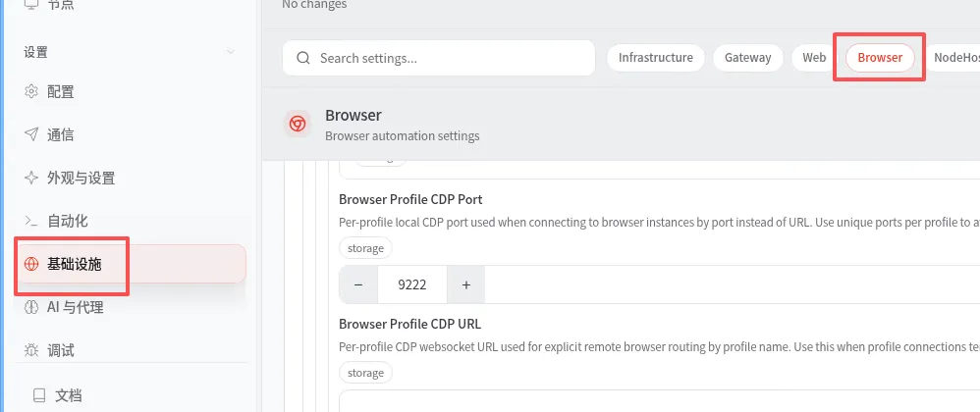The width and height of the screenshot is (980, 412).
Task: Click the globe icon for 基础设施
Action: 31,264
